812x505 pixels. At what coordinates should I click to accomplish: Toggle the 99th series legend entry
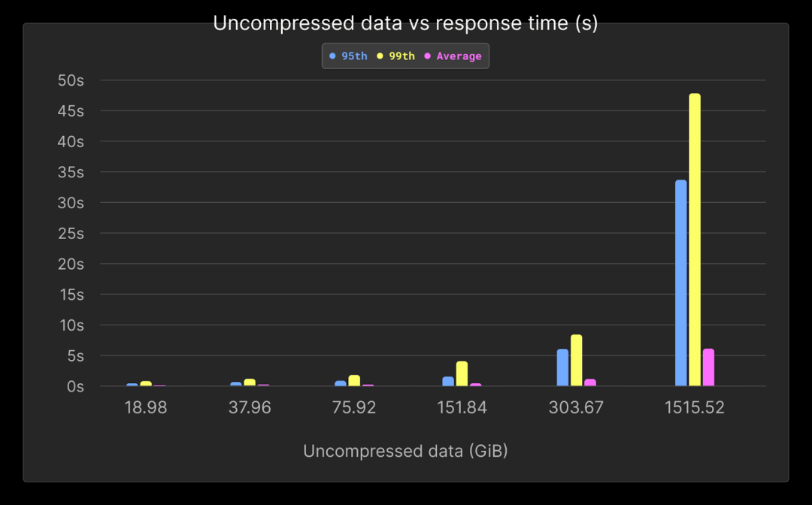tap(396, 56)
